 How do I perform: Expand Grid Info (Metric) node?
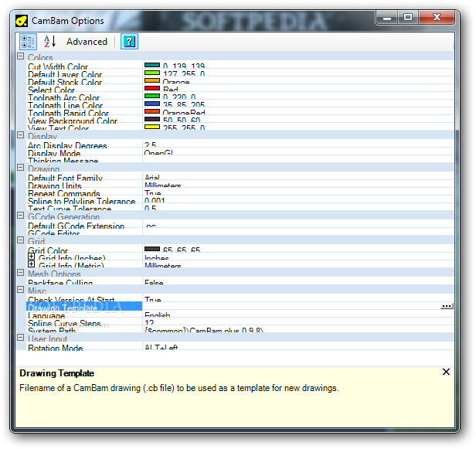pyautogui.click(x=31, y=264)
